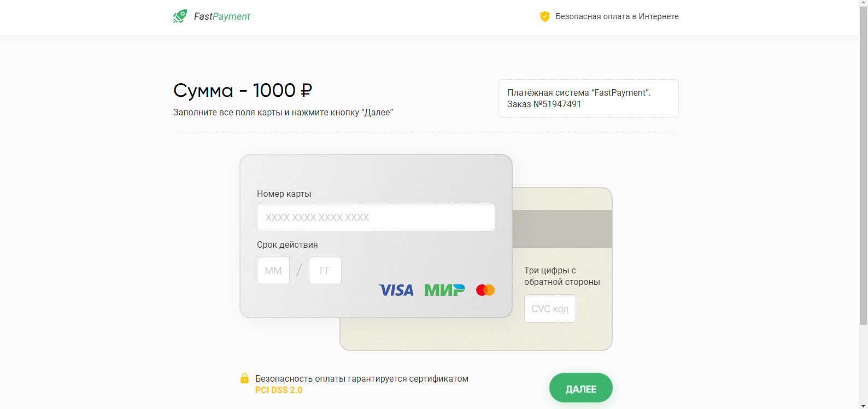
Task: Click the 'Безопасная оплата в Интернете' text
Action: [617, 16]
